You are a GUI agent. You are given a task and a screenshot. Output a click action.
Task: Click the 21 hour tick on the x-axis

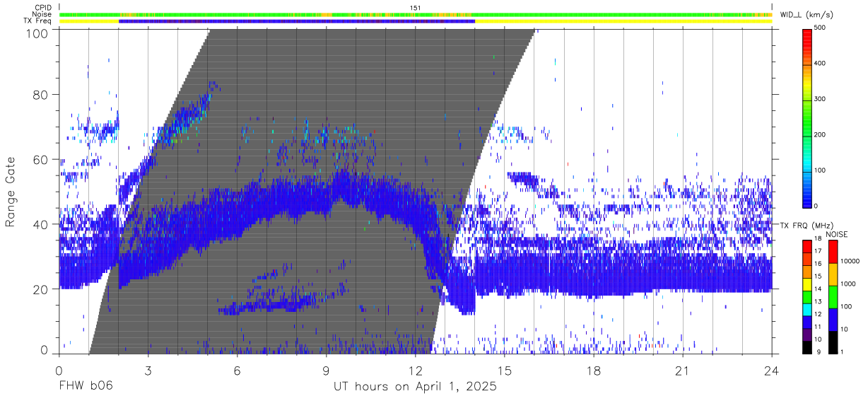point(683,371)
